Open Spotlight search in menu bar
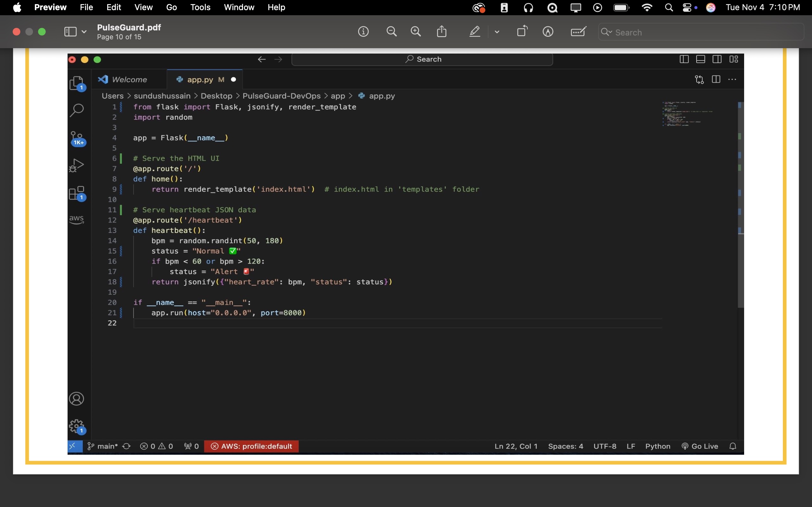Viewport: 812px width, 507px height. [669, 8]
